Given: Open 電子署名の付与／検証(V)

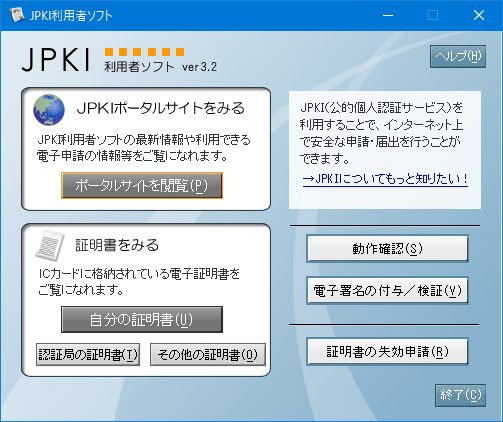Looking at the screenshot, I should point(387,290).
